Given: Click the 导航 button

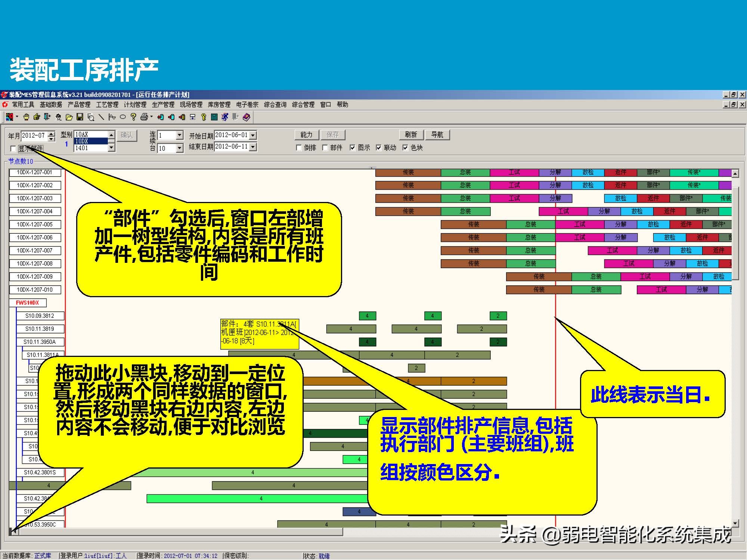Looking at the screenshot, I should pyautogui.click(x=437, y=135).
